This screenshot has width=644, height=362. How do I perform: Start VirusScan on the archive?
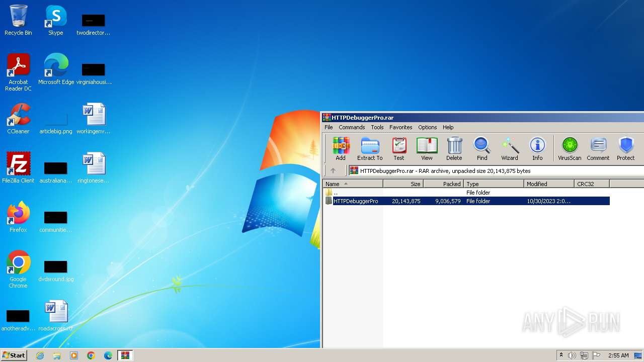tap(570, 149)
